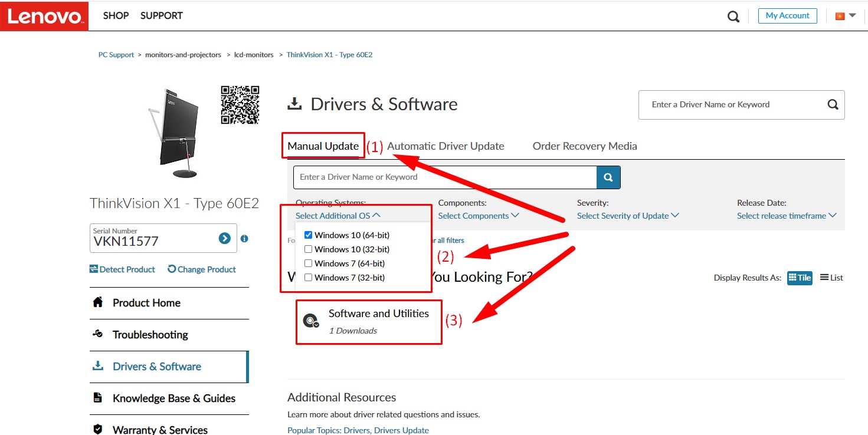Open the country flag selector
Screen dimensions: 868x435
point(845,16)
